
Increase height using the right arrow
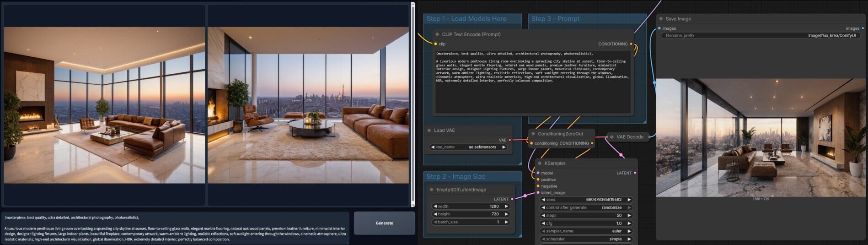[x=506, y=214]
